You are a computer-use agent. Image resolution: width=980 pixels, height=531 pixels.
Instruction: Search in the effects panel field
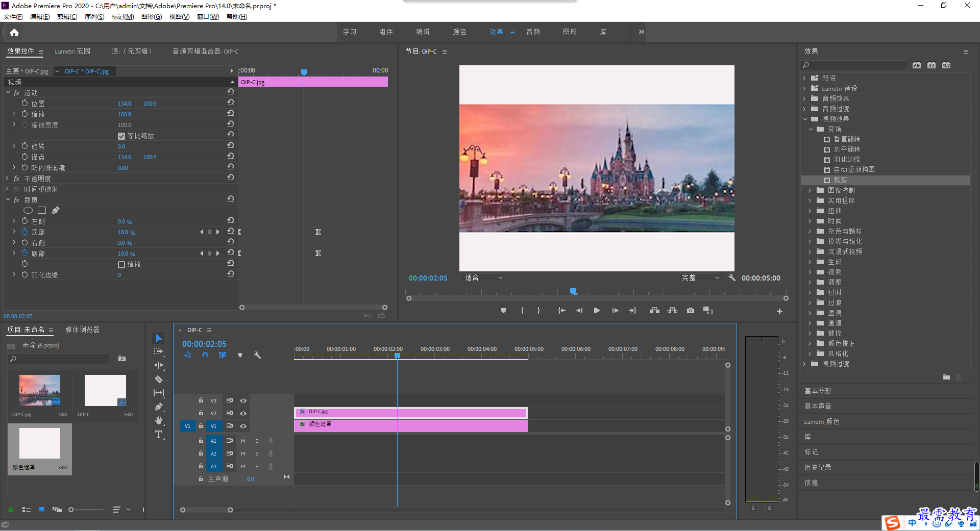(853, 65)
